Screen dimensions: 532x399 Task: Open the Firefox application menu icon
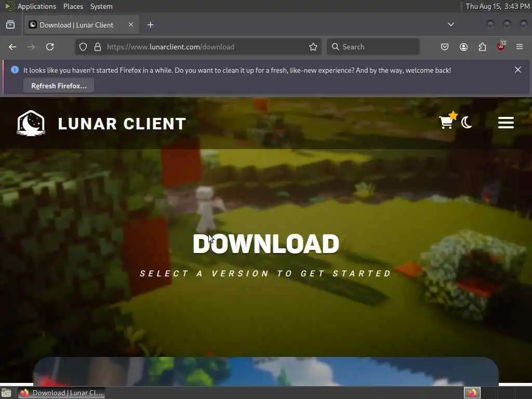click(x=520, y=47)
